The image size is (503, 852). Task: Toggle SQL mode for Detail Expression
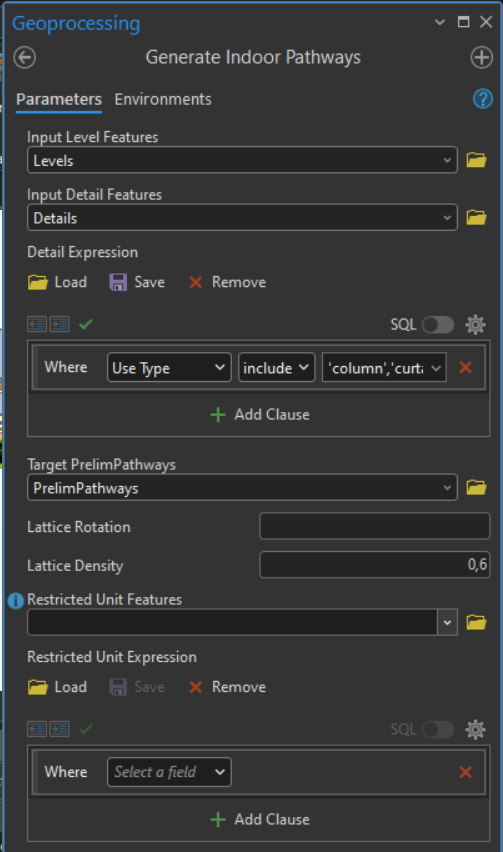point(438,325)
